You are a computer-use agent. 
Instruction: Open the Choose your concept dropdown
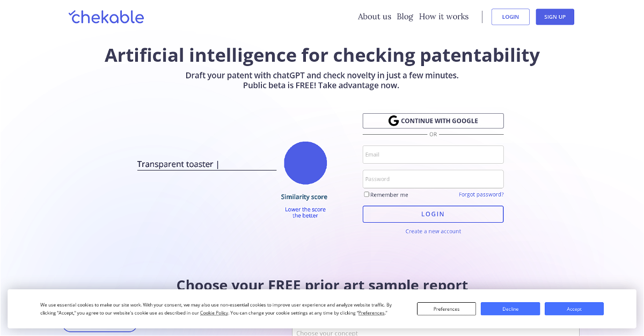(x=435, y=333)
